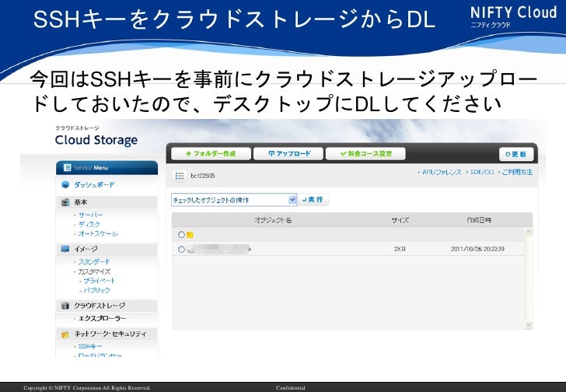Screen dimensions: 566x392
Task: Open ダッシュボード in the sidebar
Action: (94, 185)
